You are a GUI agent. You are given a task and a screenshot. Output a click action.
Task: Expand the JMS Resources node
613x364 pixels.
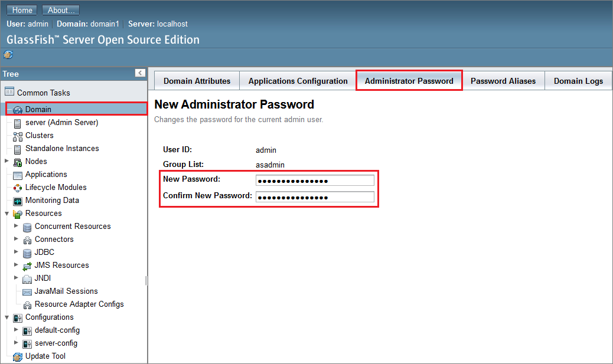[x=16, y=264]
